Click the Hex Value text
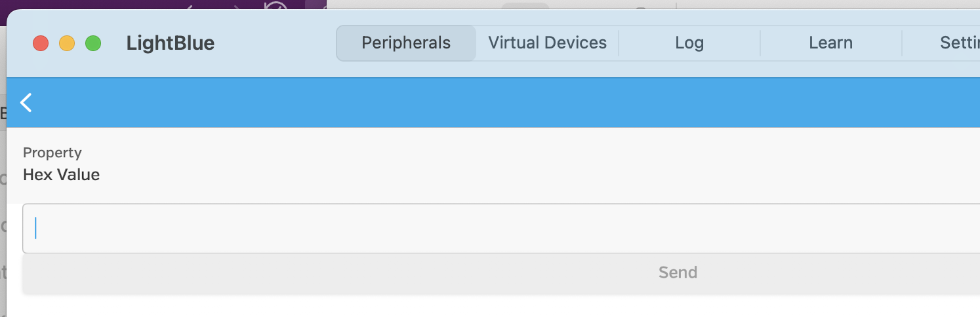The width and height of the screenshot is (980, 317). click(62, 175)
